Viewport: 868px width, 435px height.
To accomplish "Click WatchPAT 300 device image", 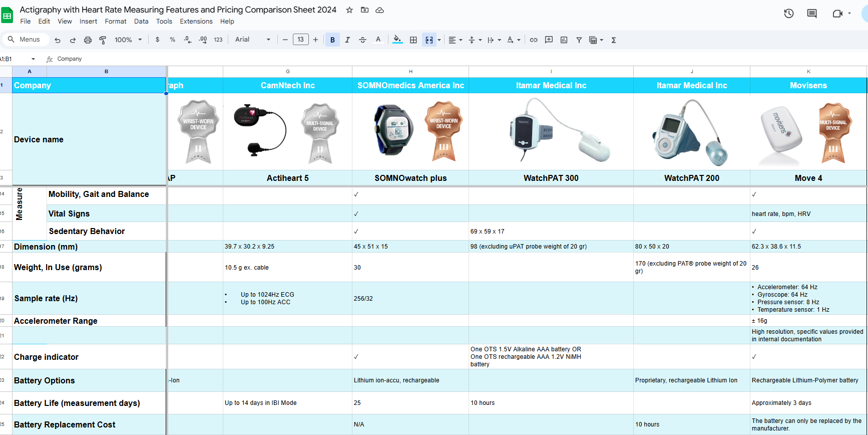I will 560,130.
